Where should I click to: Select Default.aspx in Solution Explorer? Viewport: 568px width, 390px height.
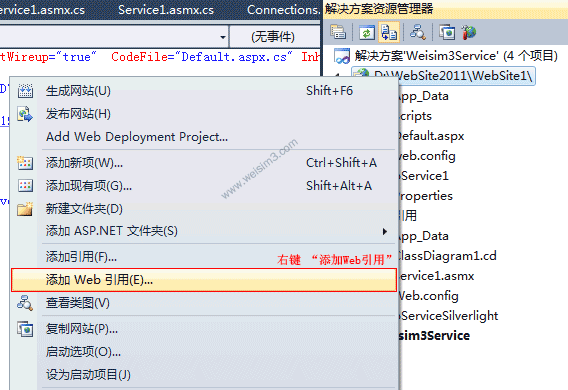(430, 136)
